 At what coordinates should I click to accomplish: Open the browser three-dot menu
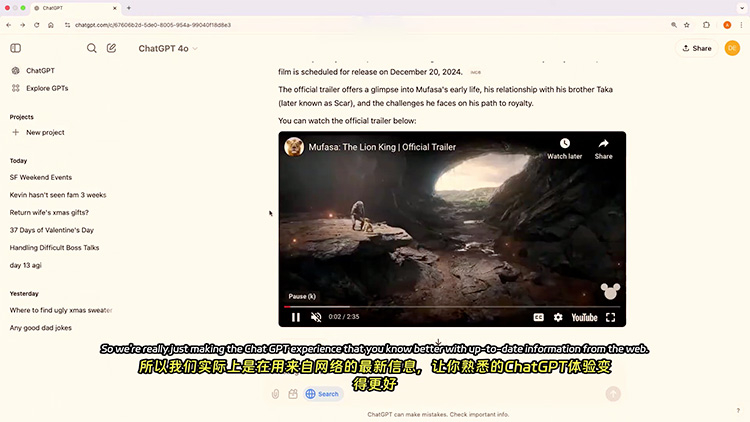tap(741, 25)
